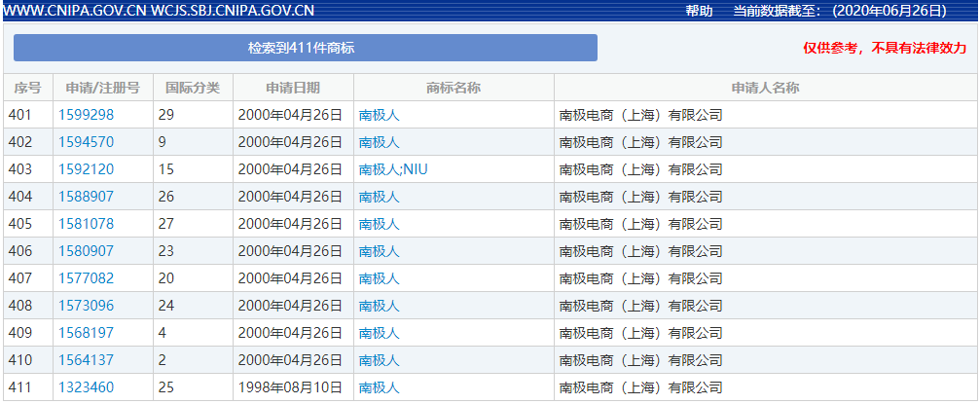Click the WCJS.SBJ.CNIPA.GOV.CN header text
980x404 pixels.
pos(233,11)
